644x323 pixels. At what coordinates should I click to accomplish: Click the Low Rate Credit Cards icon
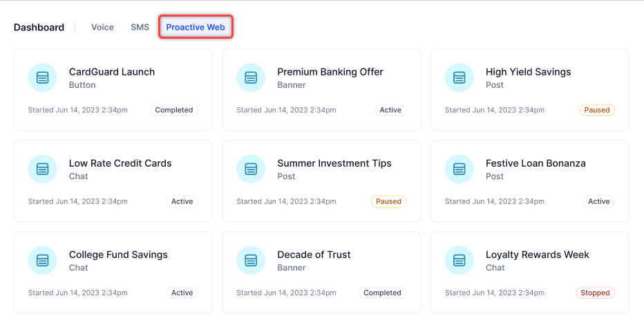pyautogui.click(x=43, y=169)
